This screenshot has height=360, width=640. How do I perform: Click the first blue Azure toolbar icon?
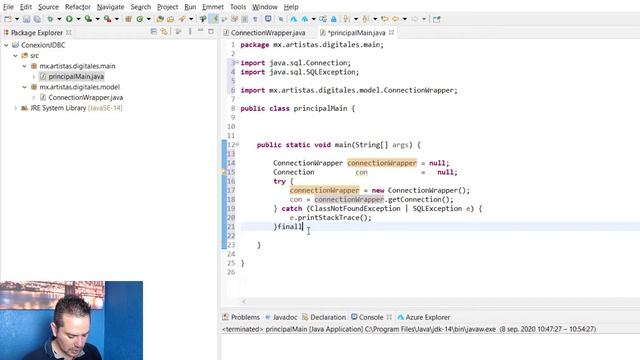coord(293,19)
